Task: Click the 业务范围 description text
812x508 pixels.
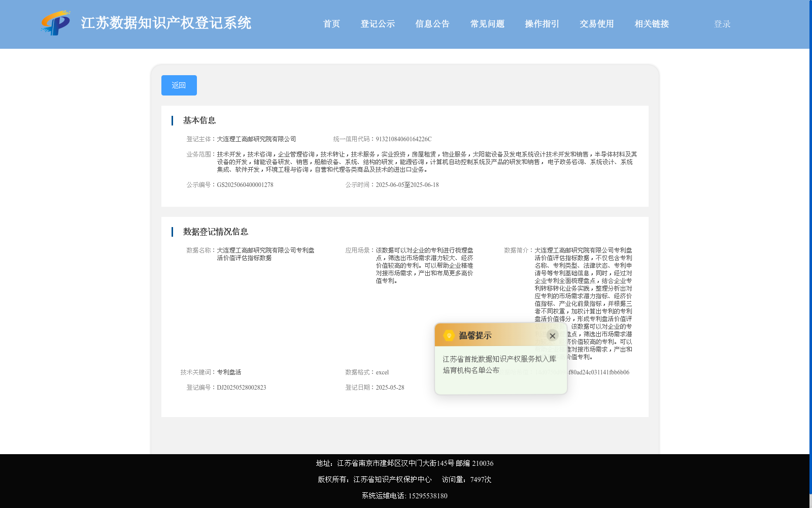Action: [427, 162]
